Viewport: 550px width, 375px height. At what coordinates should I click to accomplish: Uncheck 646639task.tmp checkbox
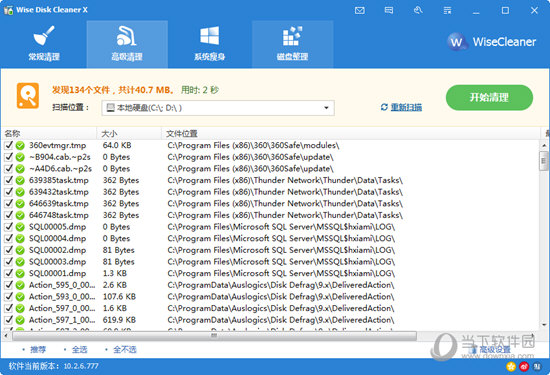(9, 203)
